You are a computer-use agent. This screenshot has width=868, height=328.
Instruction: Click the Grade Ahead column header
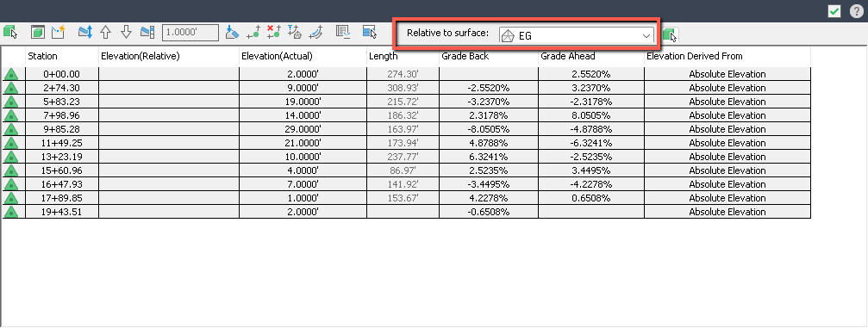(591, 57)
